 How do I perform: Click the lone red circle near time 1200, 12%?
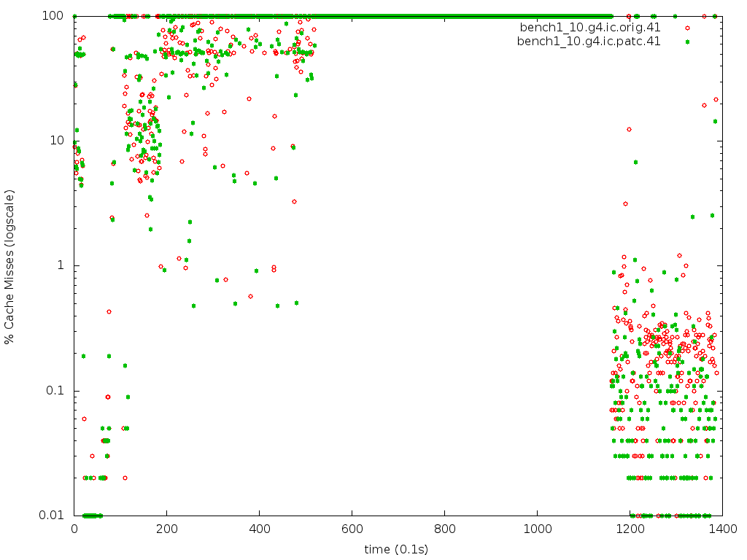(629, 129)
